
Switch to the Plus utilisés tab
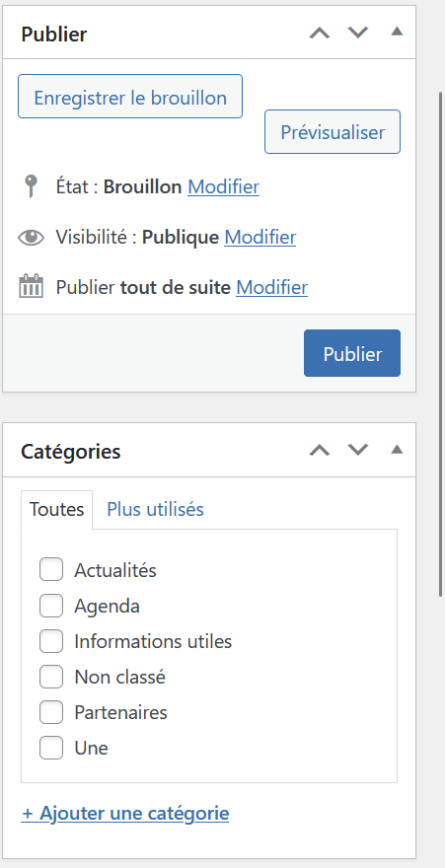(155, 509)
